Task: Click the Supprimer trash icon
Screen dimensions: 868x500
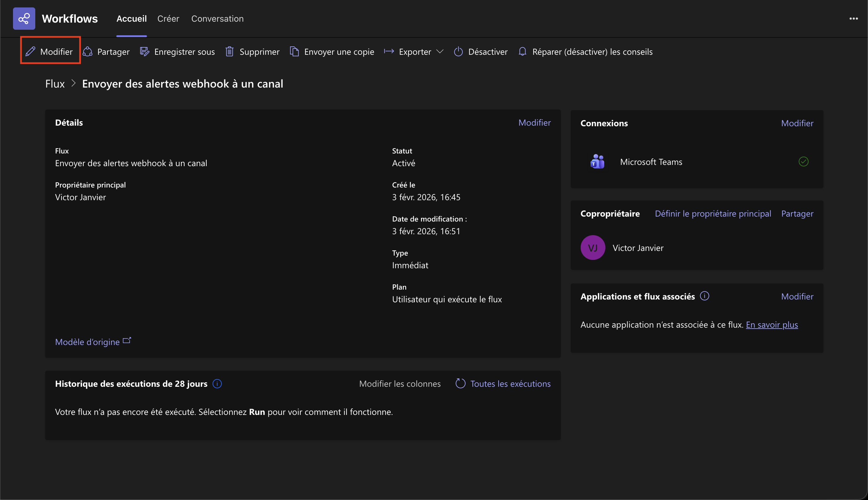Action: click(230, 51)
